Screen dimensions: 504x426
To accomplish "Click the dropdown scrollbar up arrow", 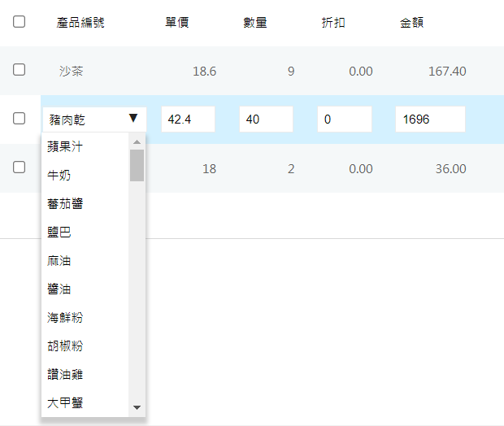I will [x=137, y=141].
